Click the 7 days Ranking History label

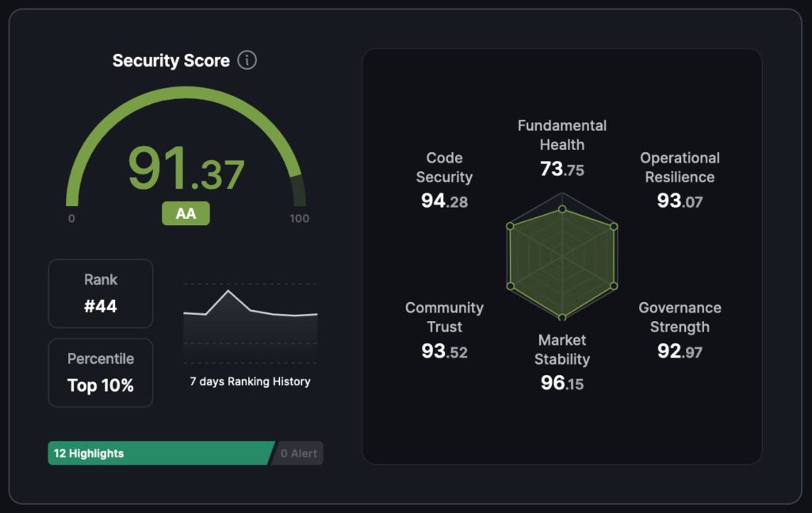pos(250,381)
